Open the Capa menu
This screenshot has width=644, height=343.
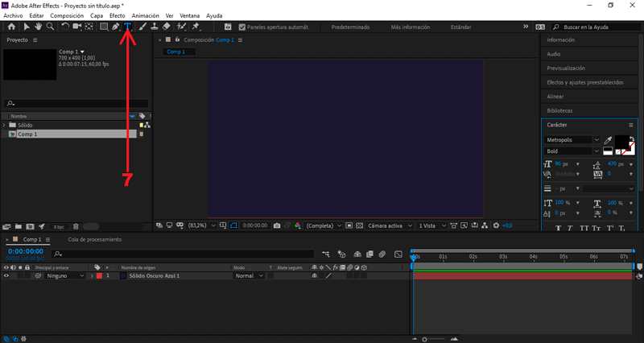coord(97,15)
